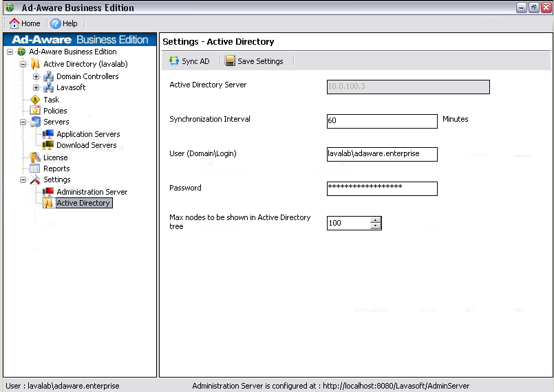Screen dimensions: 554x392
Task: Collapse the Ad-Aware Business Edition root node
Action: (10, 52)
